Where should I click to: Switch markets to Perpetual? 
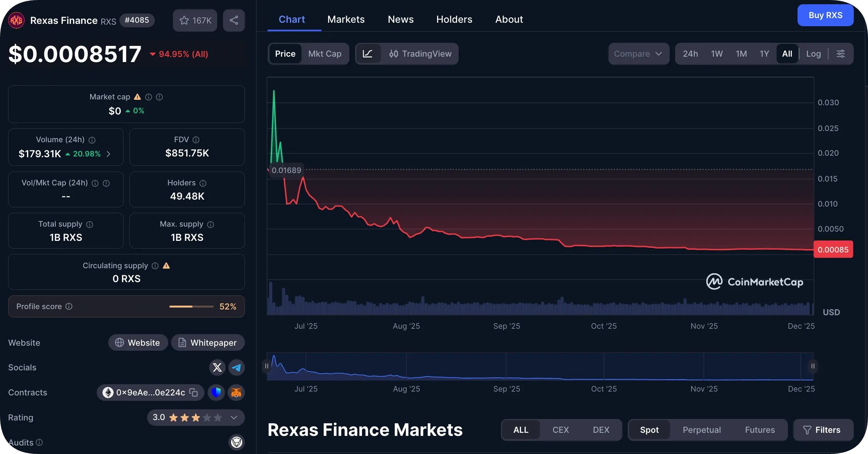pyautogui.click(x=701, y=430)
